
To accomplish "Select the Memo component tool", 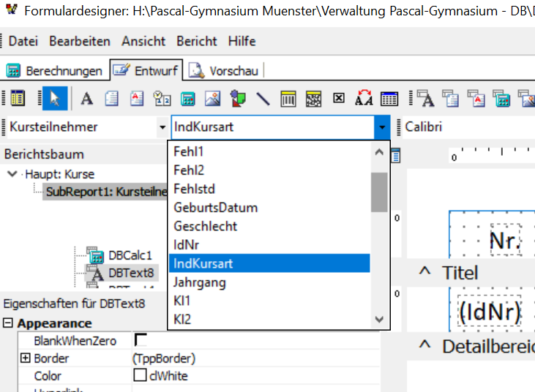I will pyautogui.click(x=111, y=99).
